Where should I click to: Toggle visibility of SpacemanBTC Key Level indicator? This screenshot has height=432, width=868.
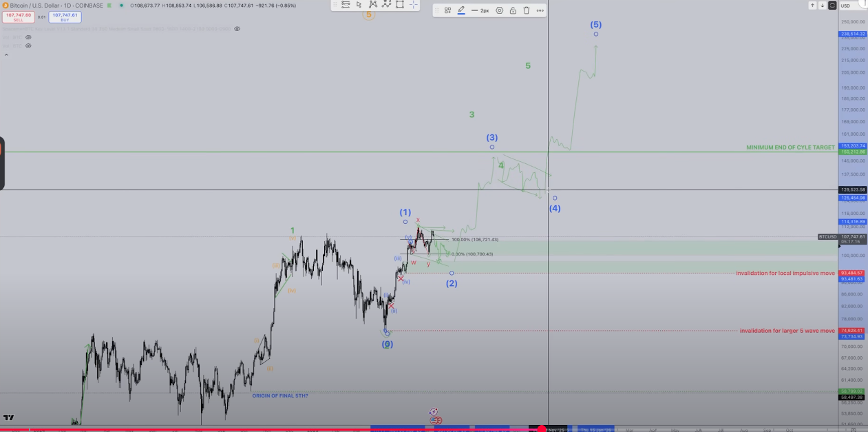237,29
